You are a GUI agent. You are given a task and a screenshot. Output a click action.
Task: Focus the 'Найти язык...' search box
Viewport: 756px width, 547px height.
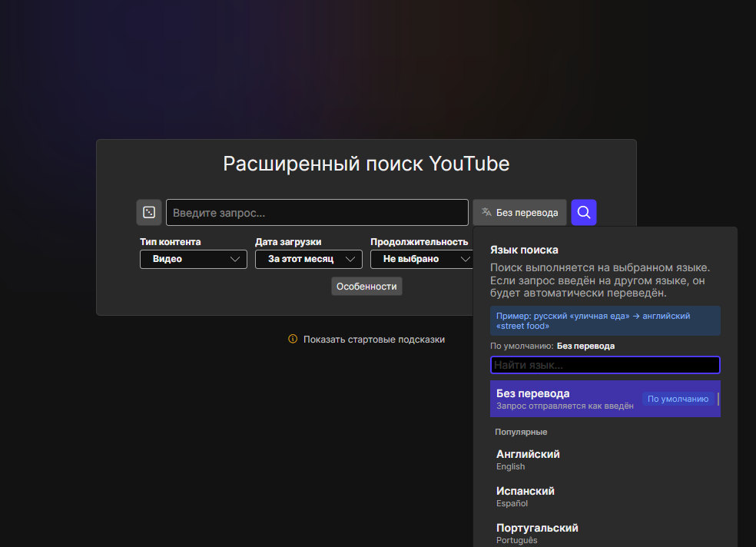605,365
